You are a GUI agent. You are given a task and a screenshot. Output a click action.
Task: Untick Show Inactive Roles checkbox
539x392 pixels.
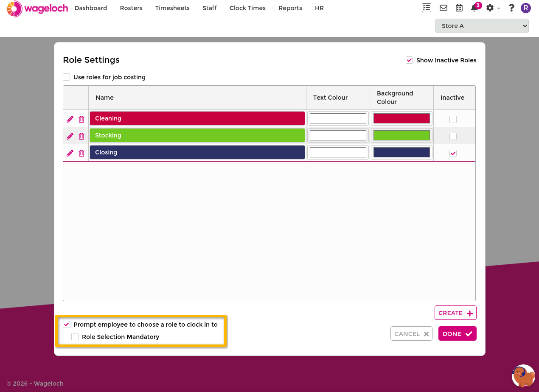[x=410, y=60]
